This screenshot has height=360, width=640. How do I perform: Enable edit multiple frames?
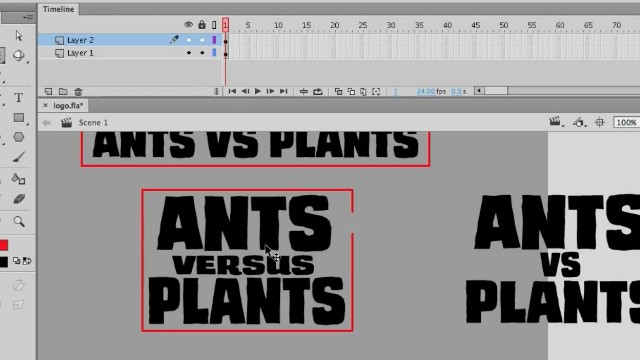[363, 91]
